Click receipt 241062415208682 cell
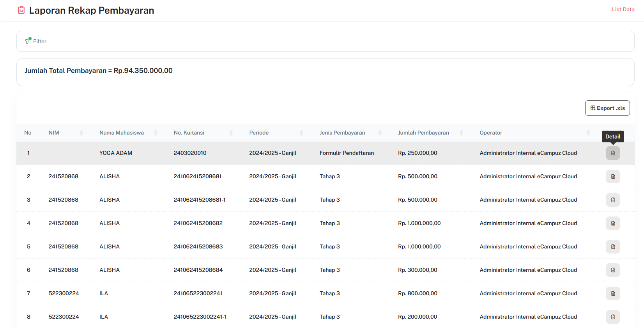 [198, 223]
